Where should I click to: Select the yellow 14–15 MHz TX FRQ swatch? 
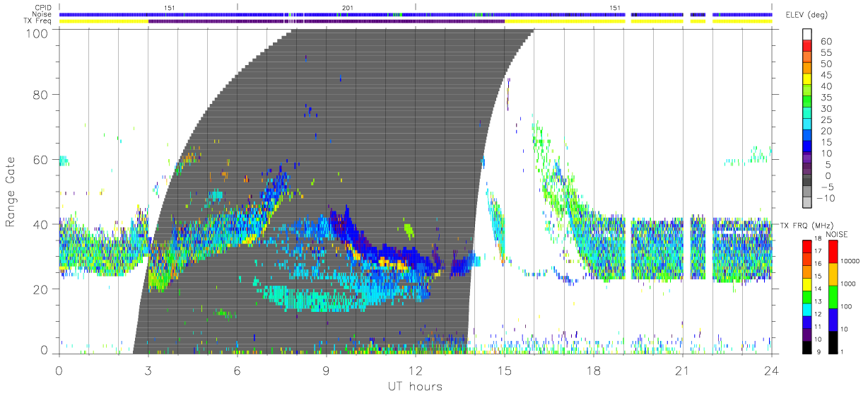808,284
